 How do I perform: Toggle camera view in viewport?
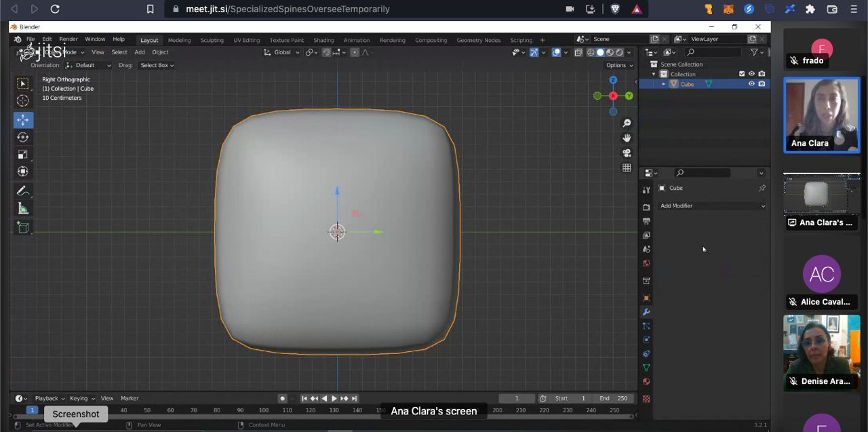[x=627, y=153]
